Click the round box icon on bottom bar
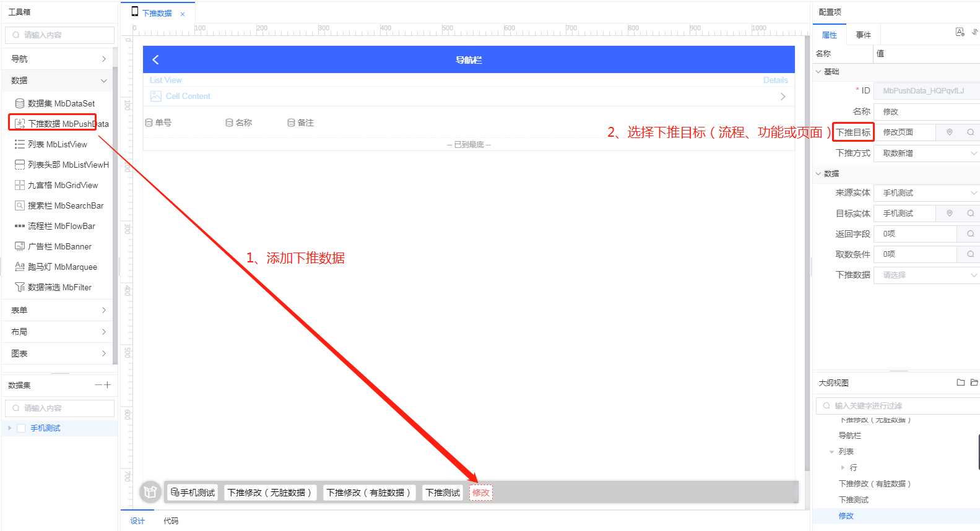The width and height of the screenshot is (980, 531). 150,492
